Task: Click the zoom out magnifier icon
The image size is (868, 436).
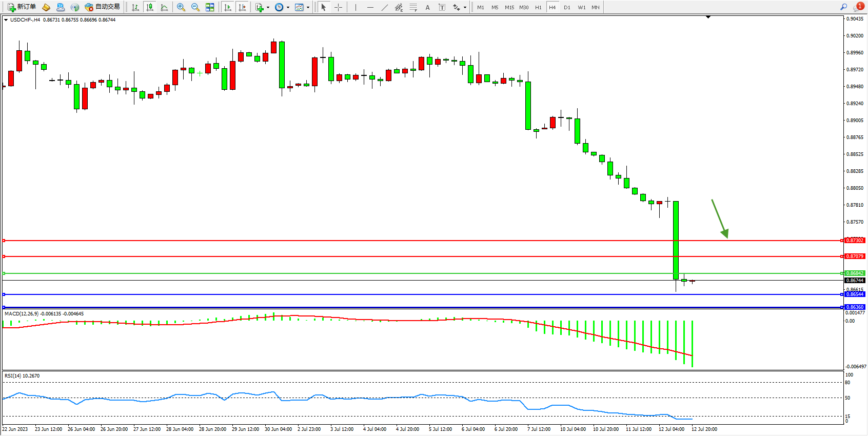Action: (195, 7)
